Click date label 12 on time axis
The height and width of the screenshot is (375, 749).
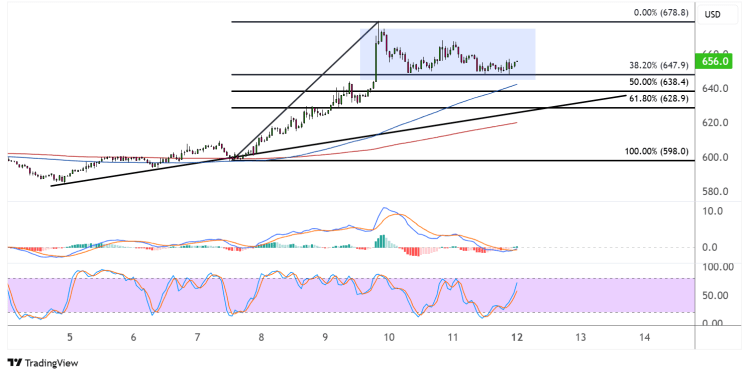[x=517, y=338]
